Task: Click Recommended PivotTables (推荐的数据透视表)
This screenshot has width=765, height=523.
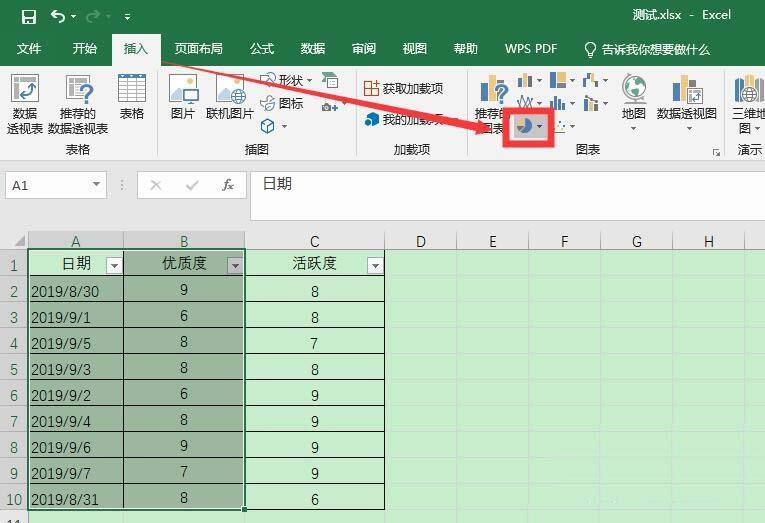Action: [x=78, y=103]
